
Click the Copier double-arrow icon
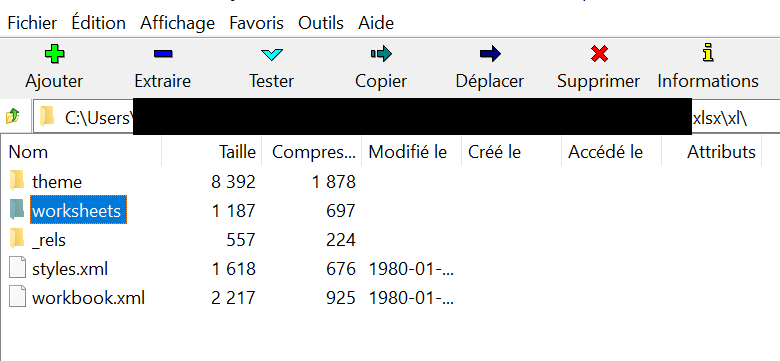pos(381,54)
